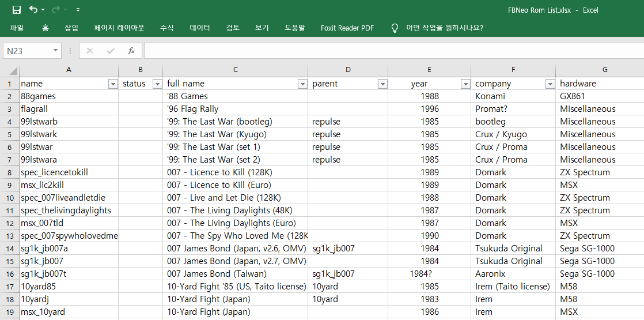Viewport: 644px width, 320px height.
Task: Open the 수식 ribbon tab
Action: pyautogui.click(x=166, y=28)
